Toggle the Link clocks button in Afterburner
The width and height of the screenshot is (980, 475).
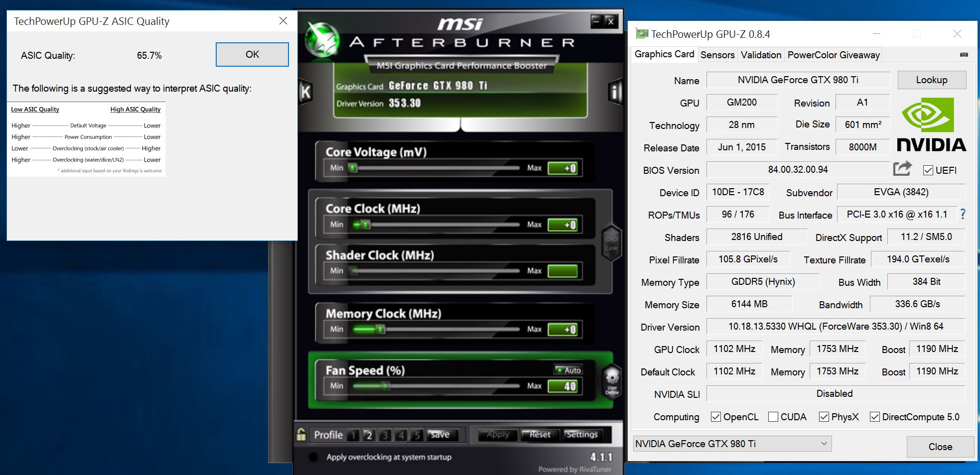coord(611,243)
